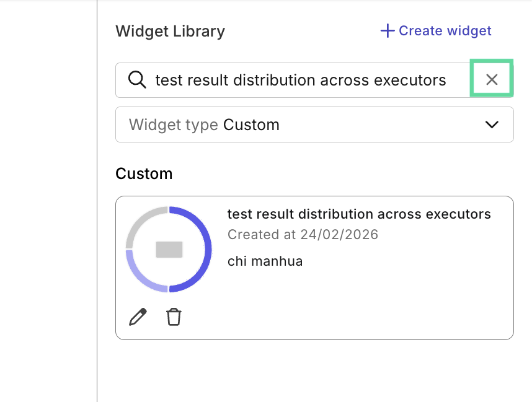This screenshot has height=402, width=532.
Task: Open the Widget type dropdown
Action: (314, 125)
